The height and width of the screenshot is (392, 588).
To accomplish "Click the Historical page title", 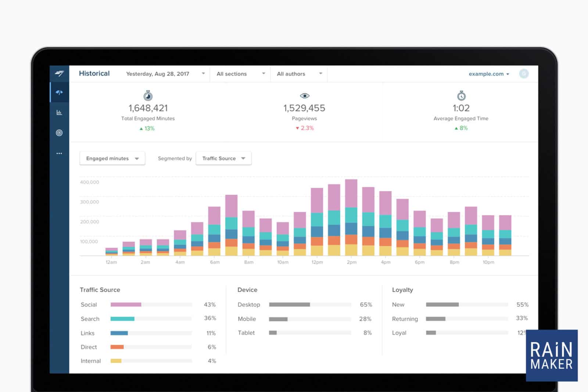I will pyautogui.click(x=94, y=73).
